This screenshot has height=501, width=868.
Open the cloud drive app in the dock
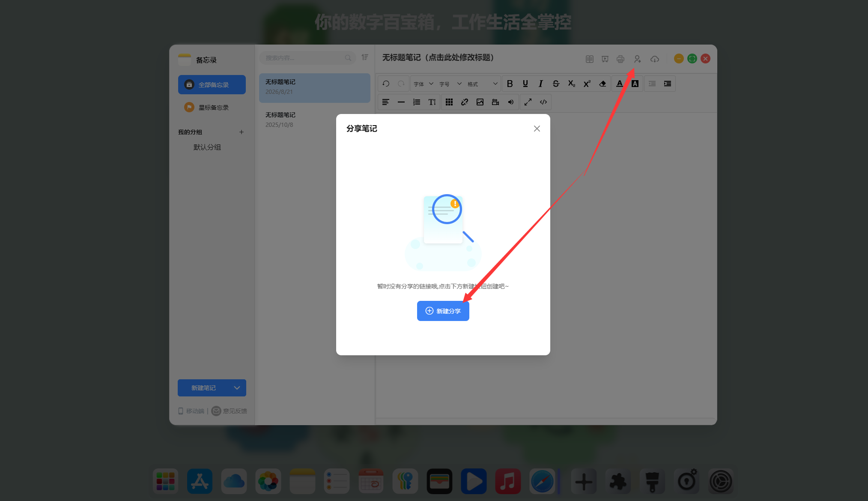click(x=234, y=481)
